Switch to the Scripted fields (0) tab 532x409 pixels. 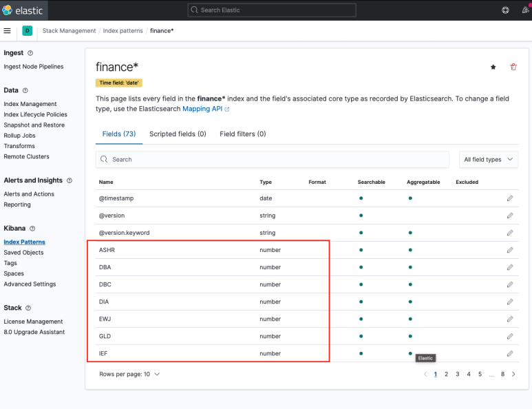point(178,134)
